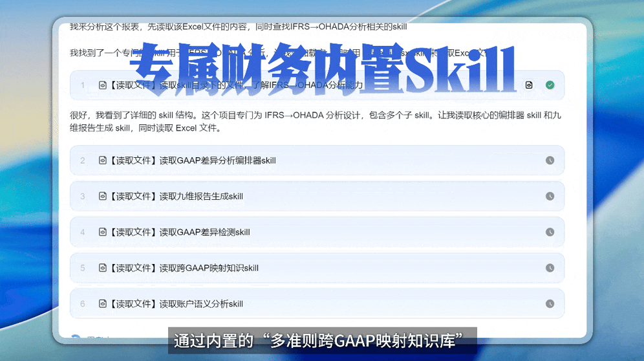The image size is (644, 361).
Task: Expand step 读取GAAP差异检测skill
Action: tap(317, 232)
